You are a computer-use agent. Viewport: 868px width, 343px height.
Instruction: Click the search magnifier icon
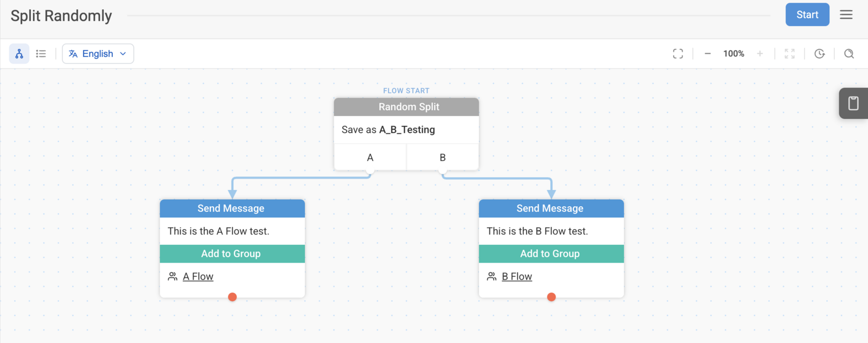coord(849,54)
